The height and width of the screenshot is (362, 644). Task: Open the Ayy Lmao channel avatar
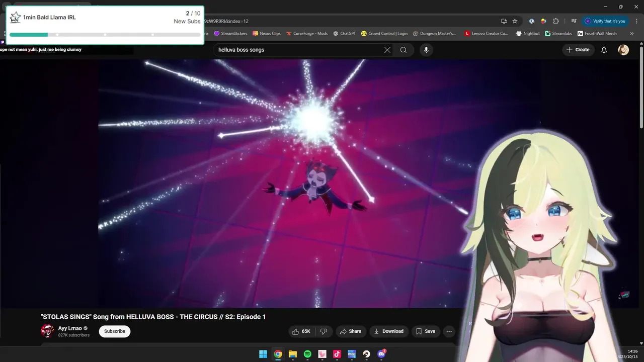pos(47,331)
